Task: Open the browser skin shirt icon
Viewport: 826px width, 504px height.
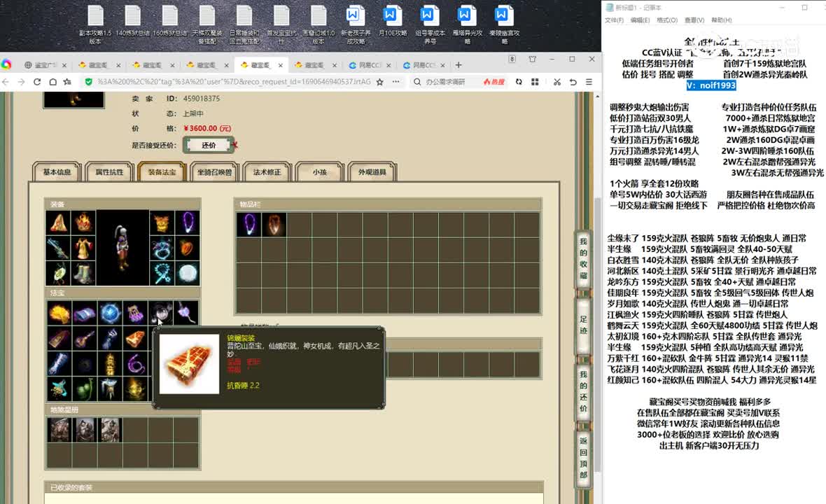Action: tap(533, 59)
